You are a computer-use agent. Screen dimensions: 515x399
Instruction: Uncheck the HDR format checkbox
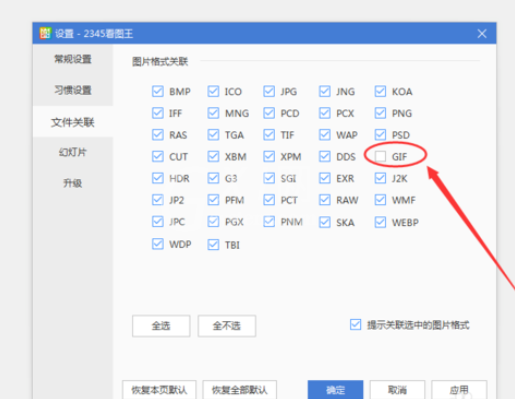(158, 178)
